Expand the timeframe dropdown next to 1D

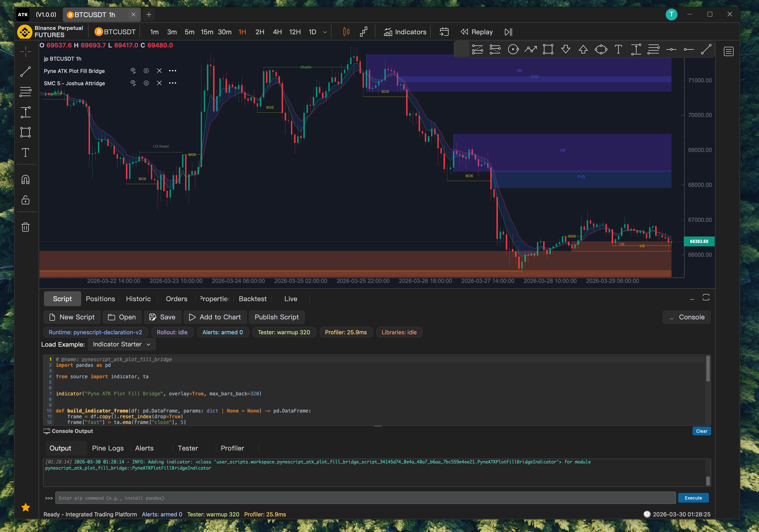pos(325,32)
